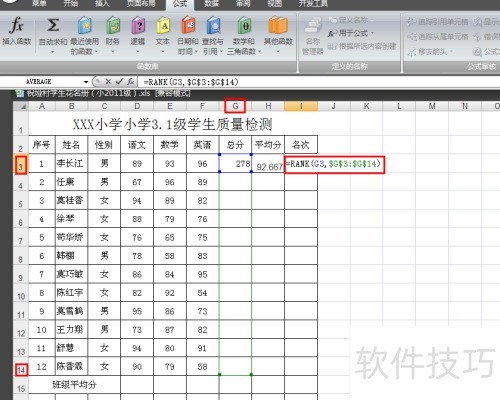The height and width of the screenshot is (400, 500).
Task: Open the 文本 text functions book icon
Action: pyautogui.click(x=163, y=26)
